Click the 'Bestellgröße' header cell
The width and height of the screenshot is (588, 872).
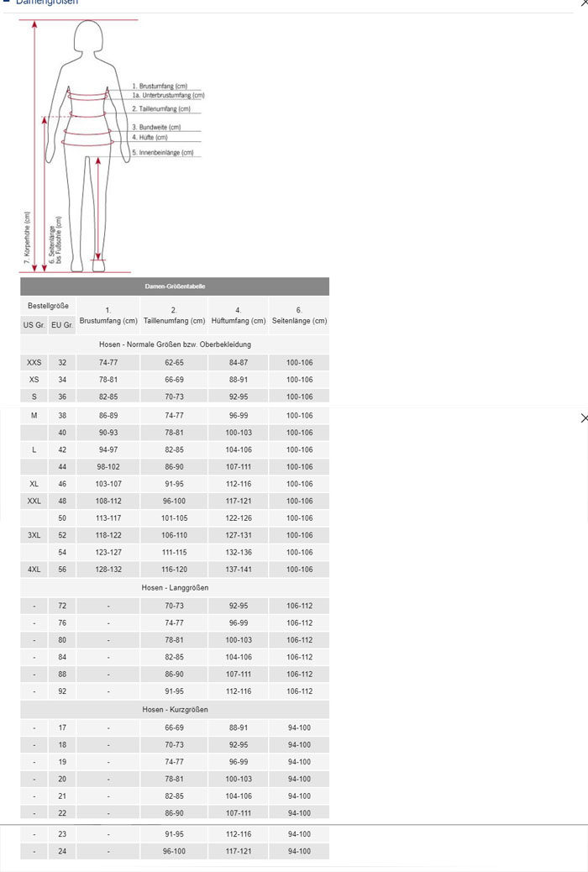[49, 306]
